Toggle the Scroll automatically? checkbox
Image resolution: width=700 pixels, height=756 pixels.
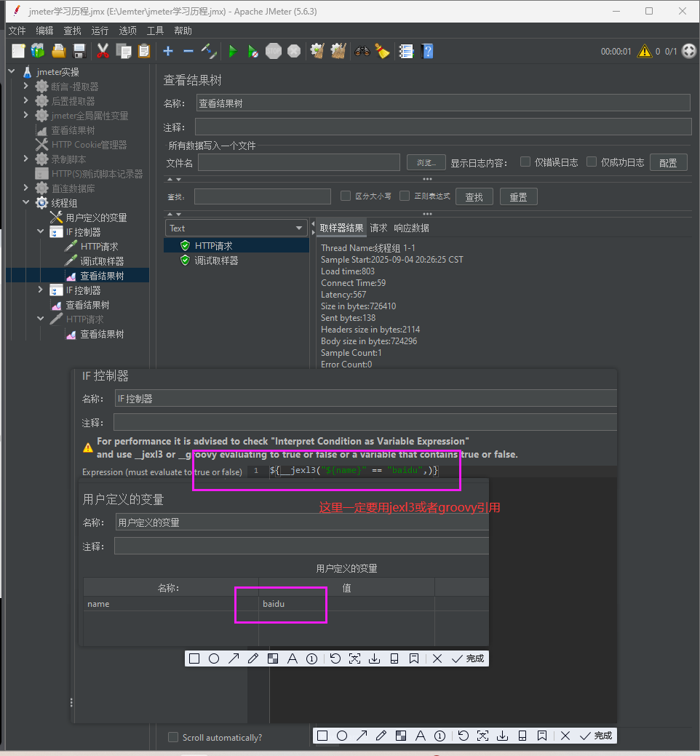point(172,737)
